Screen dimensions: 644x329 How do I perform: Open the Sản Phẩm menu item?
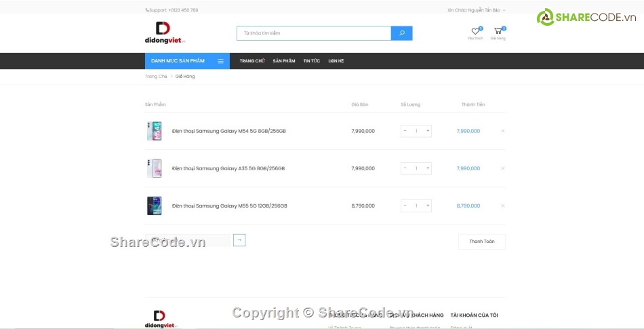pos(284,61)
